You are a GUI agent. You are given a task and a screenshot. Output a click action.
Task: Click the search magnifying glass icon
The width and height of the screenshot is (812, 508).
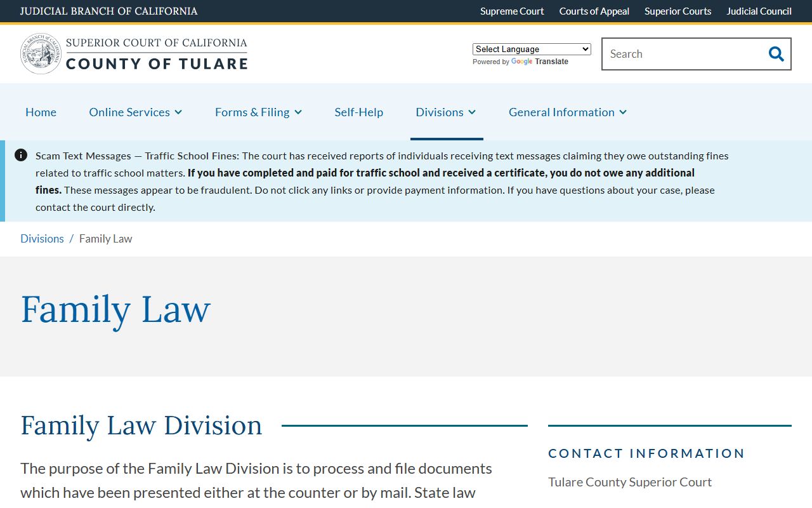(776, 54)
